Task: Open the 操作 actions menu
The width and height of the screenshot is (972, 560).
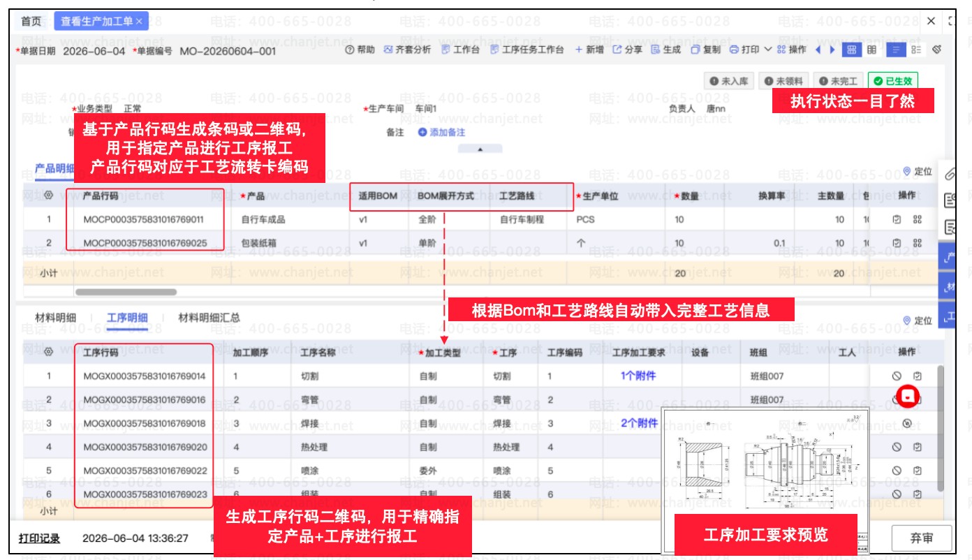Action: coord(792,50)
